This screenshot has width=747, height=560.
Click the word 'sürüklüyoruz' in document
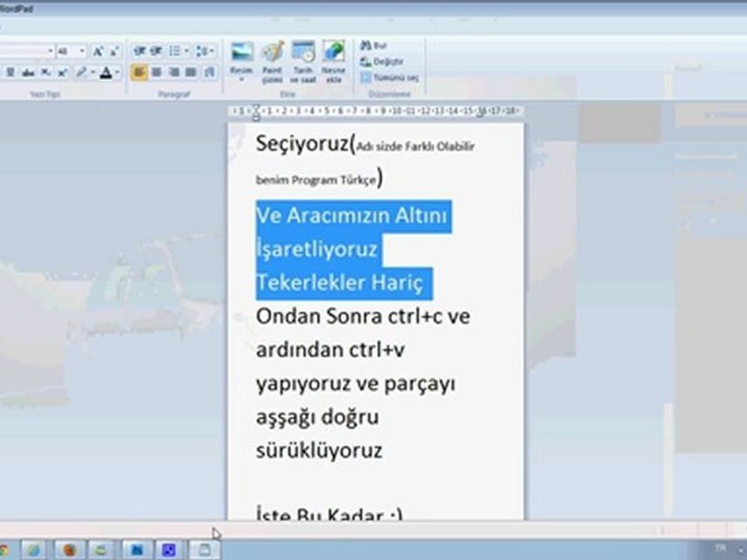click(319, 450)
